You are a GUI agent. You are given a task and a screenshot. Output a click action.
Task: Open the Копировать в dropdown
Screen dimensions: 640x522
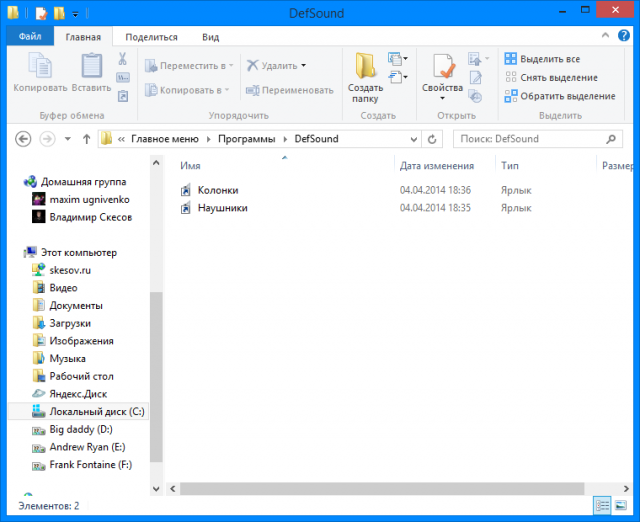(x=227, y=90)
